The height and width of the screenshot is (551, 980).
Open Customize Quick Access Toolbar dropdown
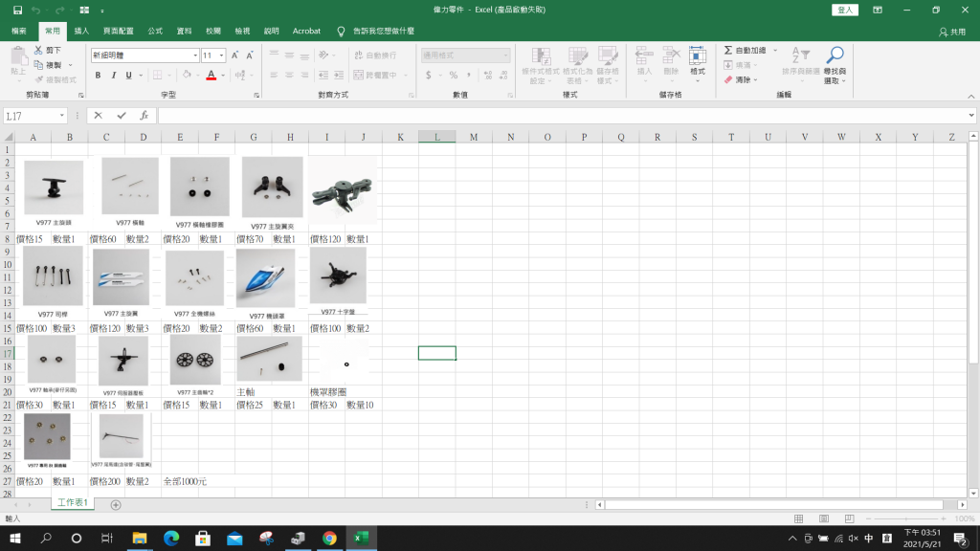(x=102, y=10)
